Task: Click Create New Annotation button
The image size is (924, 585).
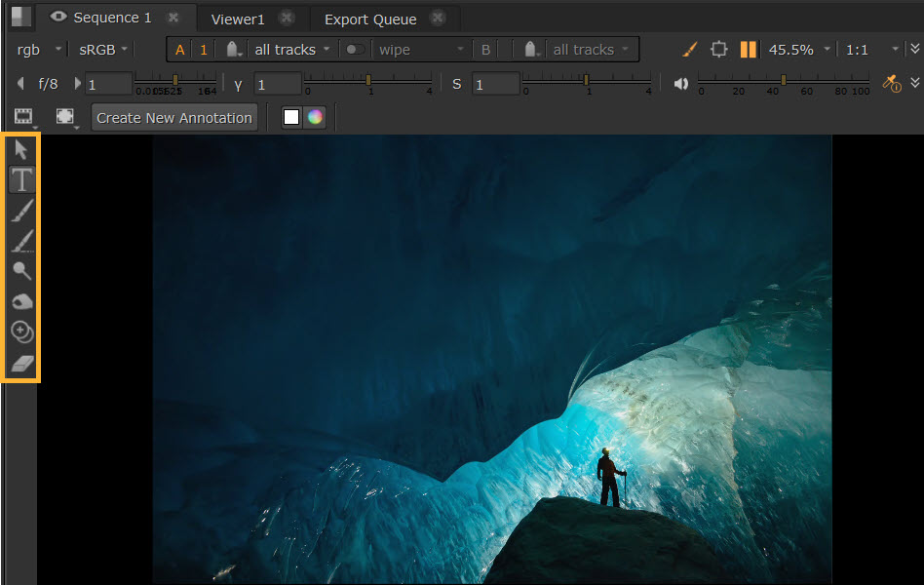Action: pos(174,118)
